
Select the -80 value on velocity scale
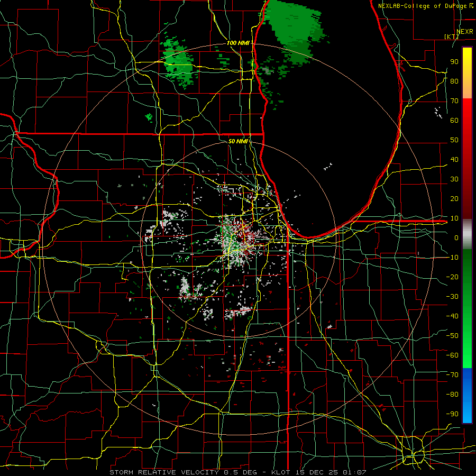click(452, 395)
